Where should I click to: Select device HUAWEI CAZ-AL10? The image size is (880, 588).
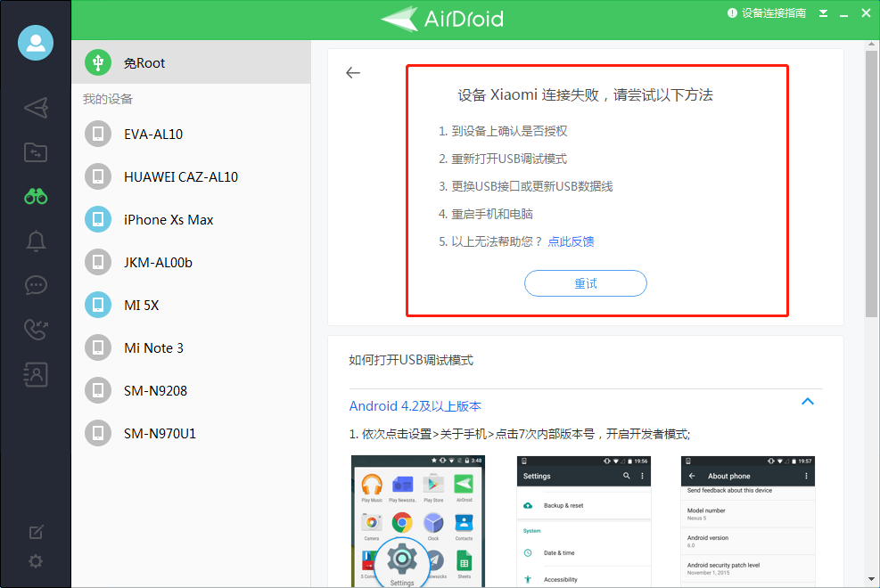[x=191, y=176]
